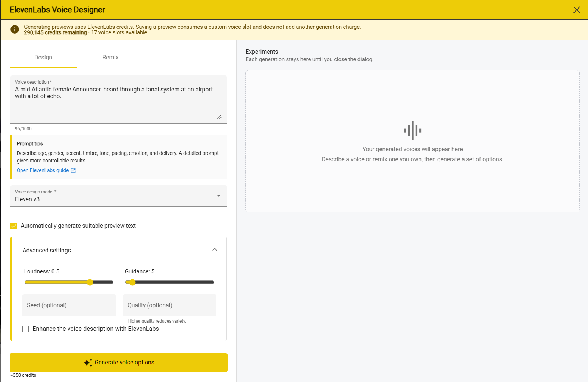Click the voice description resize handle icon

click(219, 117)
